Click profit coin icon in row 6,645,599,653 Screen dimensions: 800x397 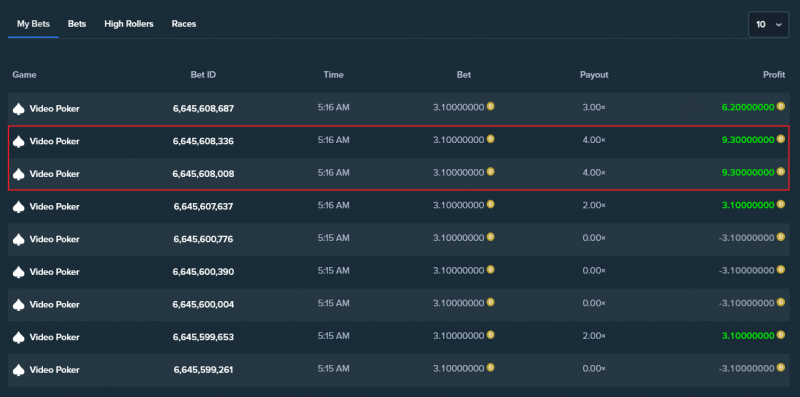coord(781,335)
